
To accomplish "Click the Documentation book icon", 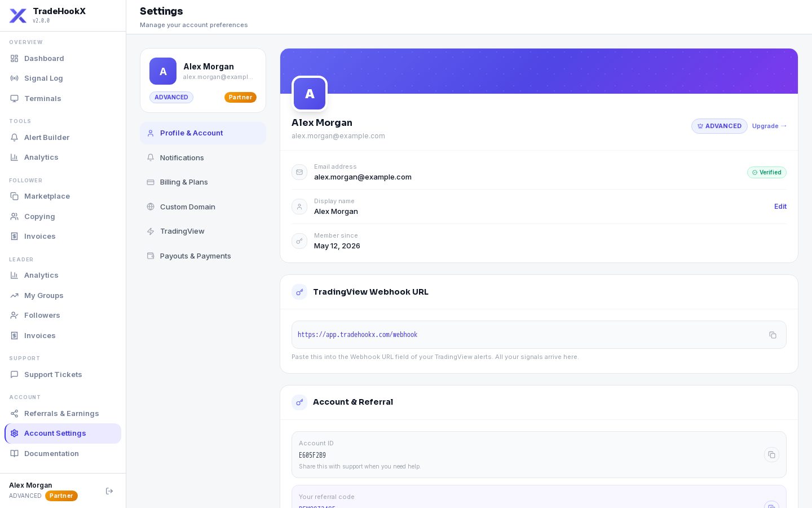I will 15,454.
